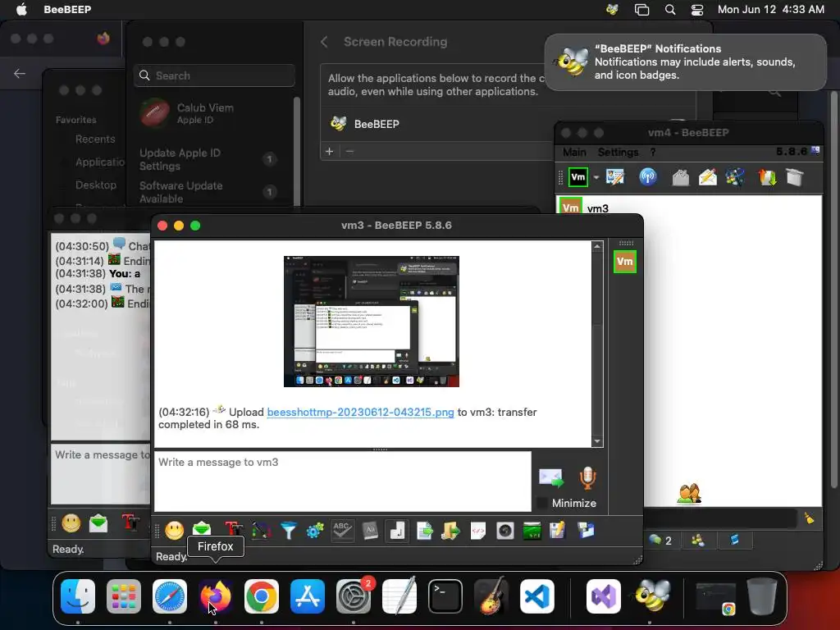Viewport: 840px width, 630px height.
Task: Click color palette line icon in chat toolbar
Action: click(261, 531)
